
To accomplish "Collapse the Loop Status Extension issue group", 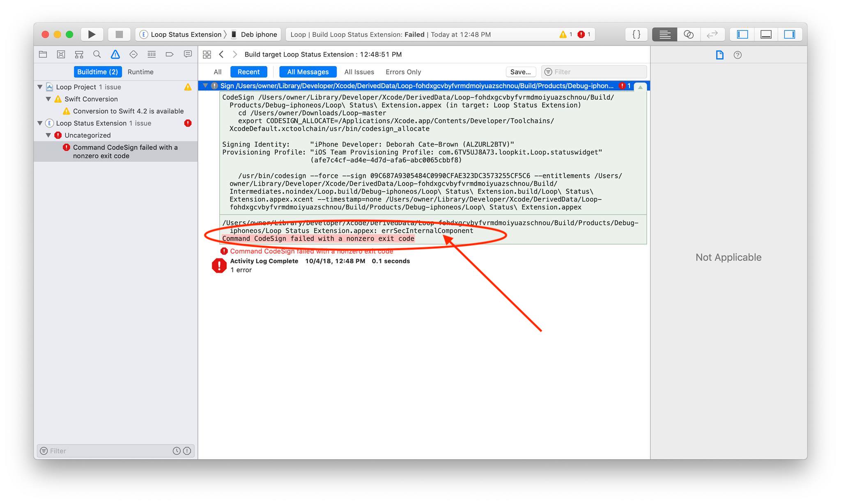I will [40, 123].
